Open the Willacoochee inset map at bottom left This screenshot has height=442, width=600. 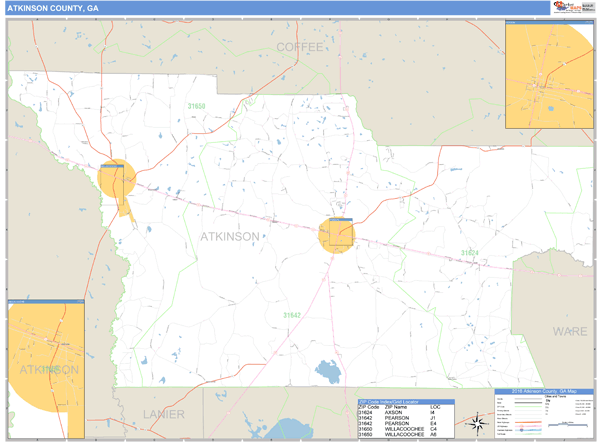pos(46,369)
